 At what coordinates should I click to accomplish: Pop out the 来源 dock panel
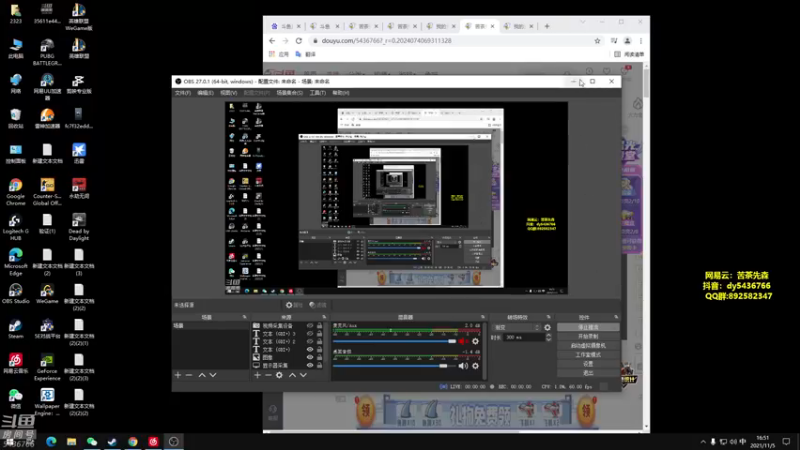(324, 317)
